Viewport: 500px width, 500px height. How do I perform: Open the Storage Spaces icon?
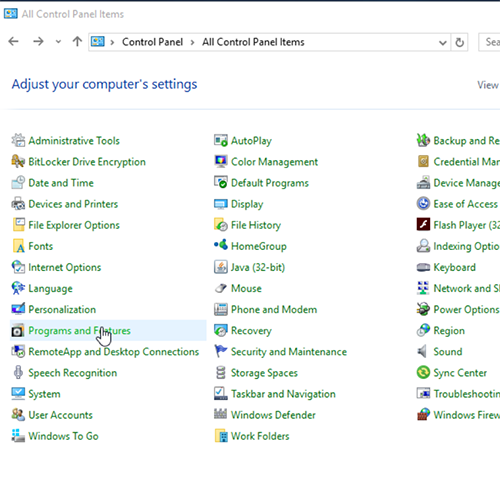coord(221,372)
